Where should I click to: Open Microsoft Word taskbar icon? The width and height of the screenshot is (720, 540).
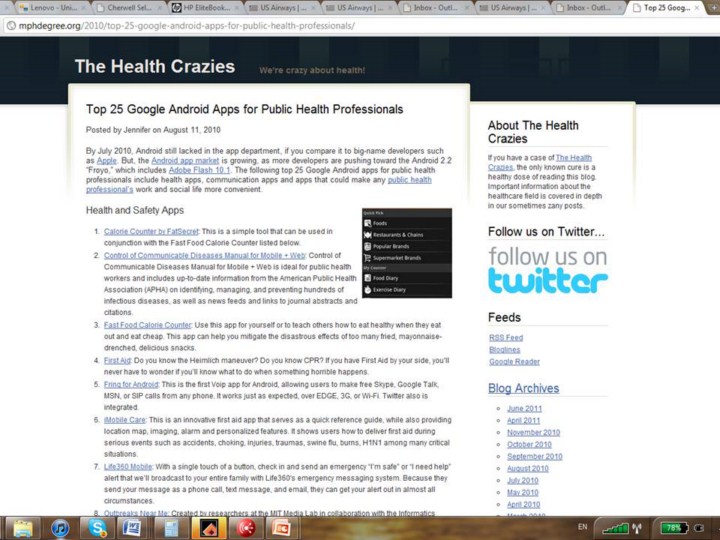point(130,526)
